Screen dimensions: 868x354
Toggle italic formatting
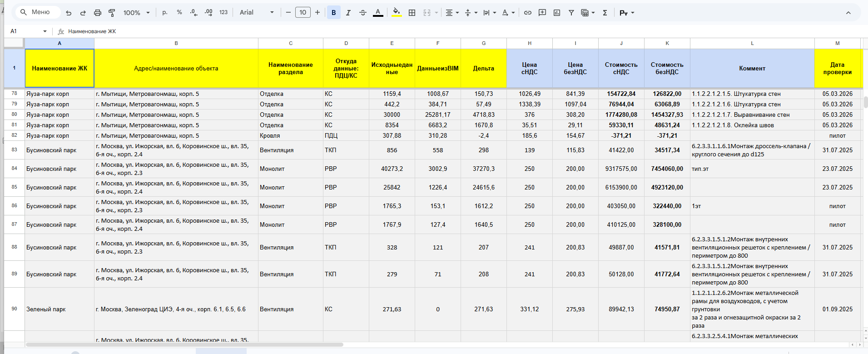348,13
